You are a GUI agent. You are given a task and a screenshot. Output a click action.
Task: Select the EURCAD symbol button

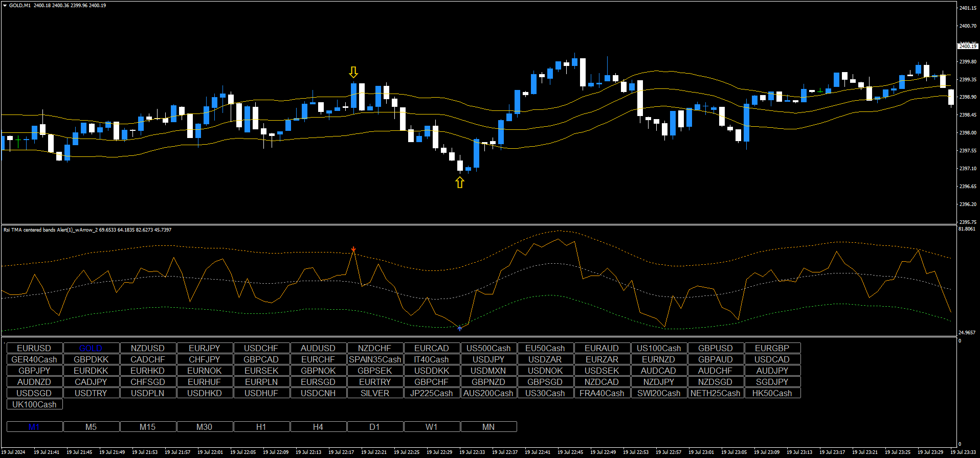(432, 348)
